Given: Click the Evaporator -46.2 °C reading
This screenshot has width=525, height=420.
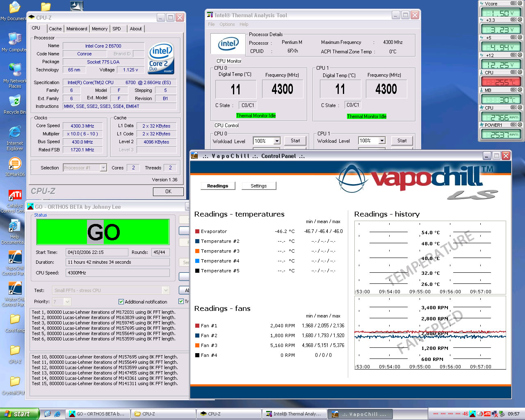Looking at the screenshot, I should pyautogui.click(x=285, y=231).
